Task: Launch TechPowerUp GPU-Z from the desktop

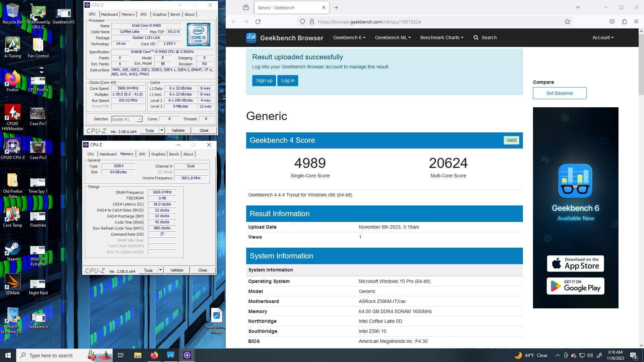Action: (x=38, y=16)
